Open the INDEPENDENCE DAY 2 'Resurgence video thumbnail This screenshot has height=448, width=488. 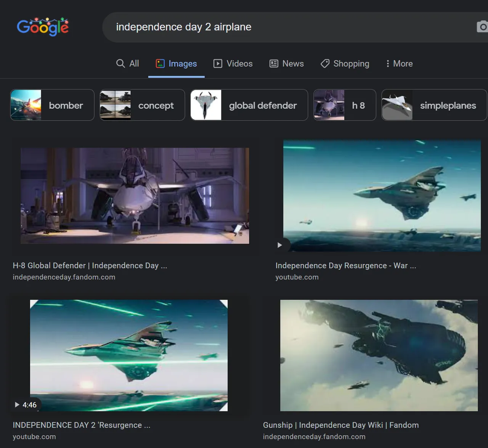129,355
